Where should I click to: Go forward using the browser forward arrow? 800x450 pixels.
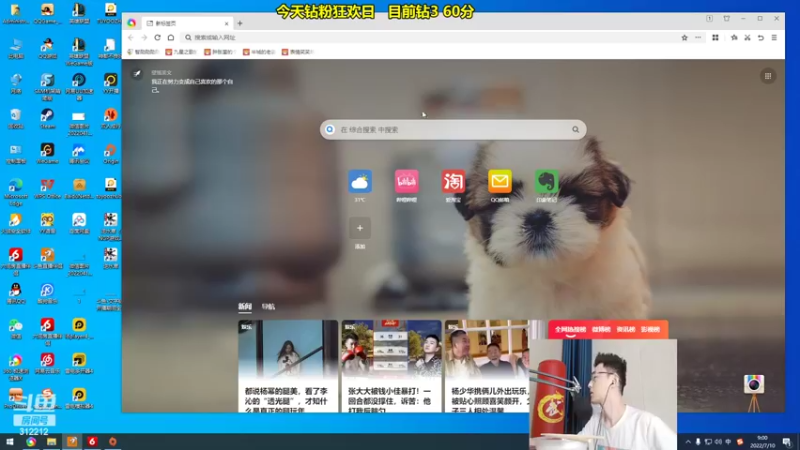[x=144, y=37]
